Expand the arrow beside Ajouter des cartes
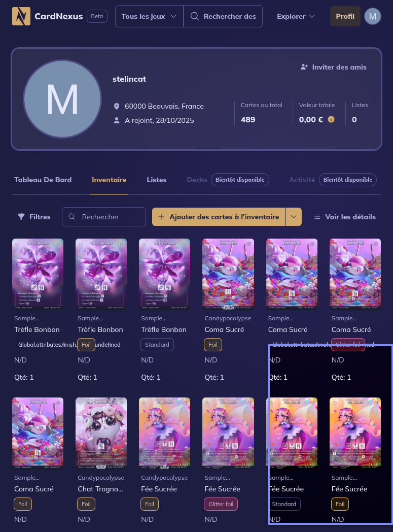Viewport: 393px width, 532px height. point(294,217)
